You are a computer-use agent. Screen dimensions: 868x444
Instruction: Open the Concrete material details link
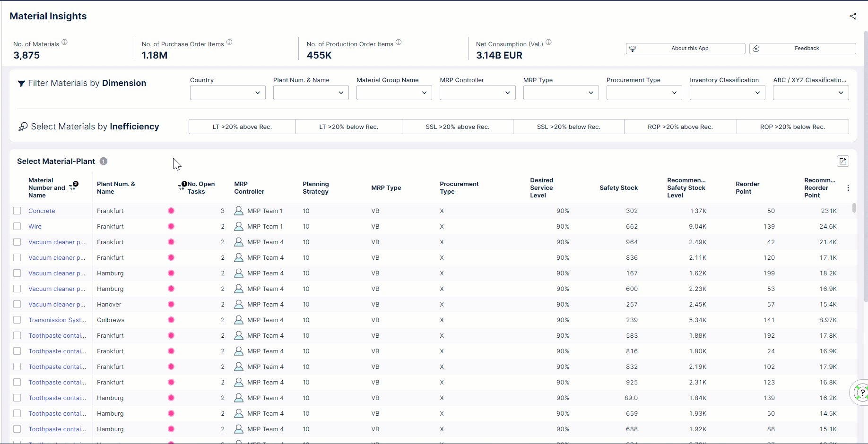point(42,211)
